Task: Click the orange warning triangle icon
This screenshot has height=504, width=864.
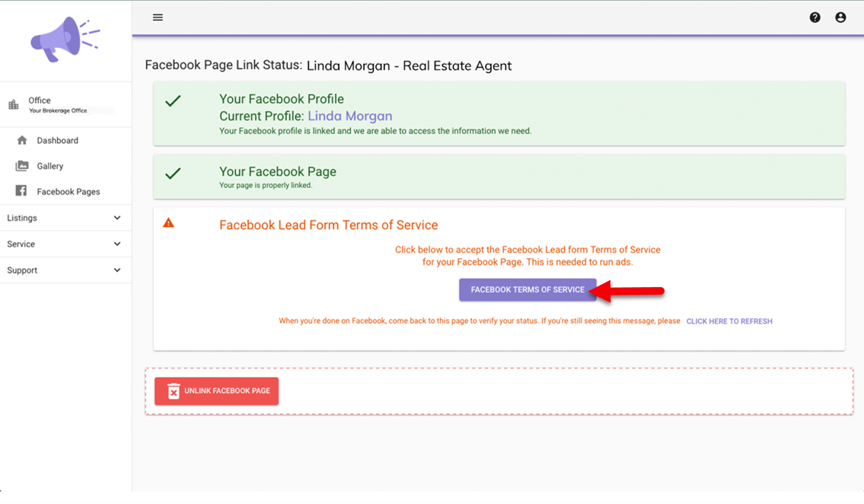Action: (169, 223)
